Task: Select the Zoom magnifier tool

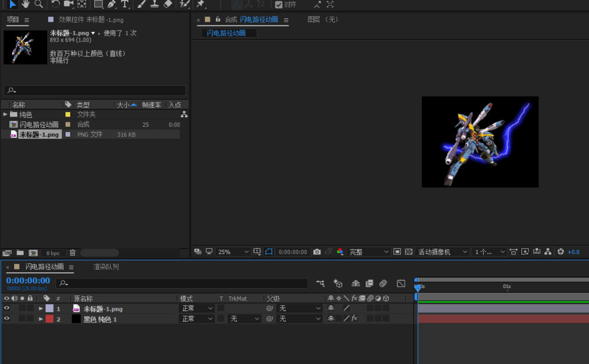Action: click(38, 4)
